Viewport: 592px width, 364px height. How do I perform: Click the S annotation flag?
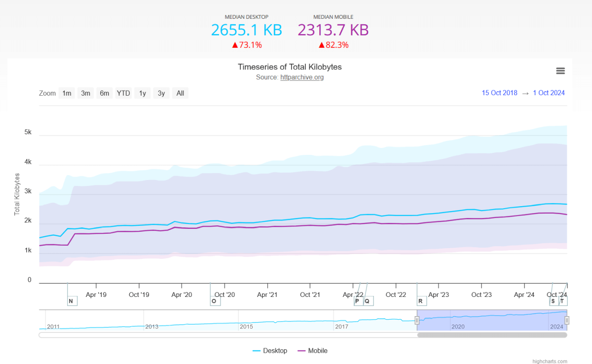pyautogui.click(x=554, y=301)
